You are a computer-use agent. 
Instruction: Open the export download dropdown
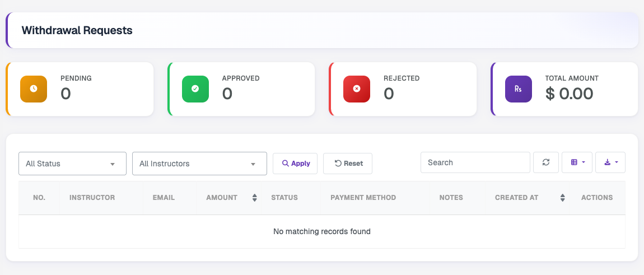click(610, 162)
